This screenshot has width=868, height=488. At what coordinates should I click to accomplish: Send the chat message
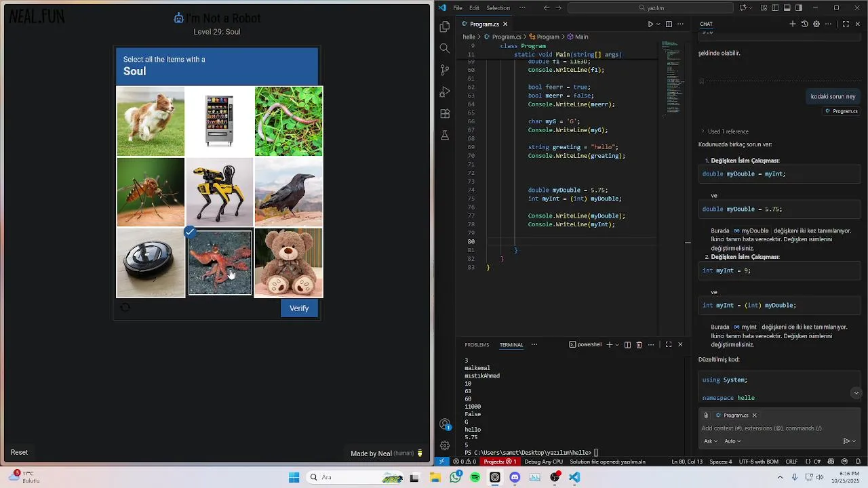click(846, 441)
